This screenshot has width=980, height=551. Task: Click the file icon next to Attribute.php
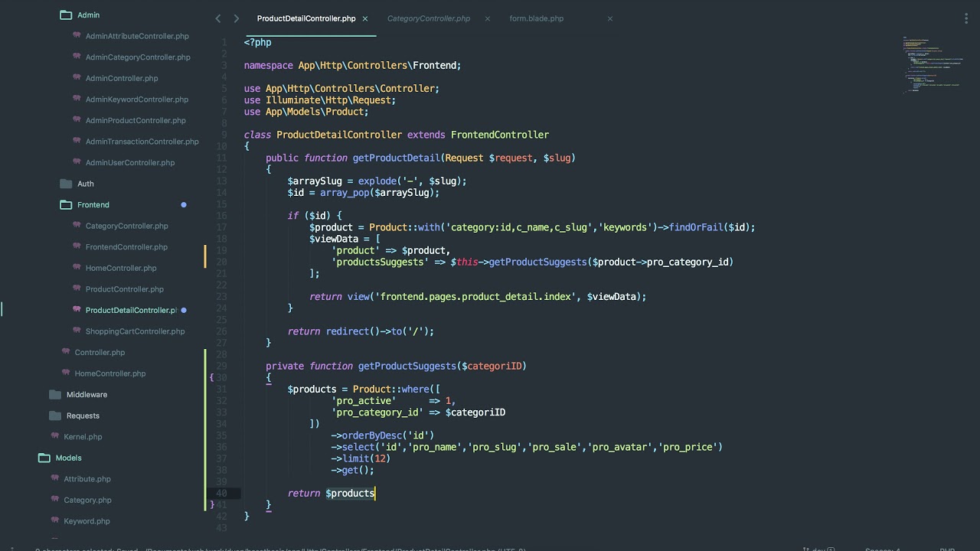(x=55, y=478)
